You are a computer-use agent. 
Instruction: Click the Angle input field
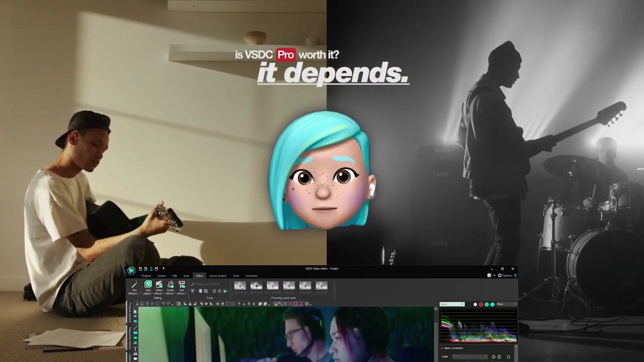470,357
